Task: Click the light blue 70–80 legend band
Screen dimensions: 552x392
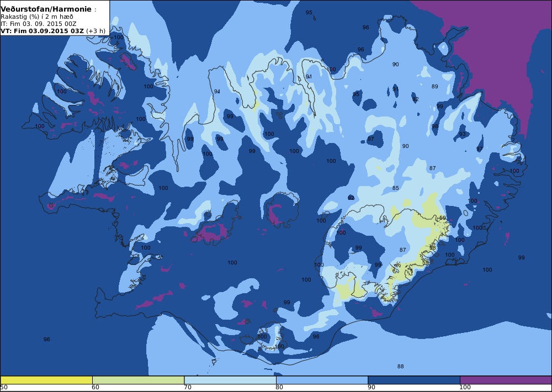Action: coord(230,380)
